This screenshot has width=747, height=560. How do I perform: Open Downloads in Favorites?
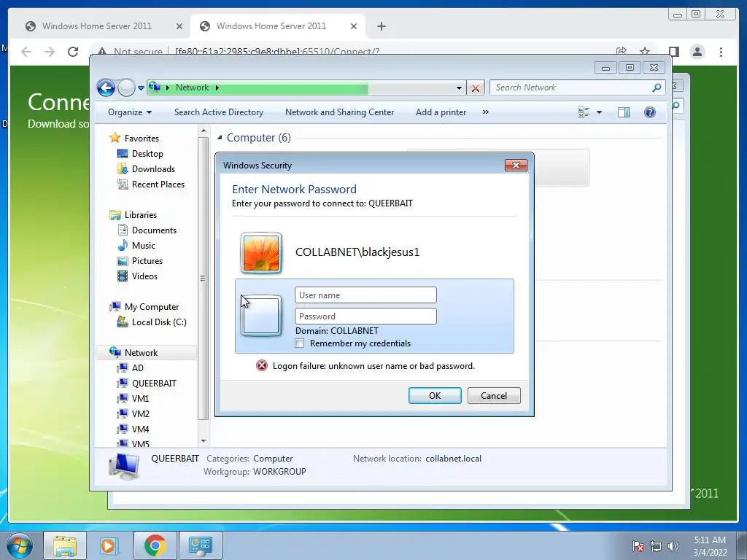point(153,169)
